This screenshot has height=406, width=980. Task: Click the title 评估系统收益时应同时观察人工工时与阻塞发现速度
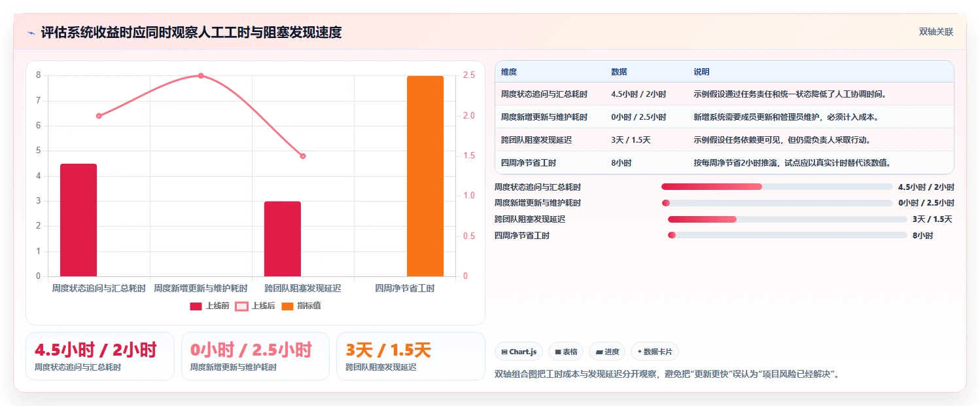[x=191, y=32]
